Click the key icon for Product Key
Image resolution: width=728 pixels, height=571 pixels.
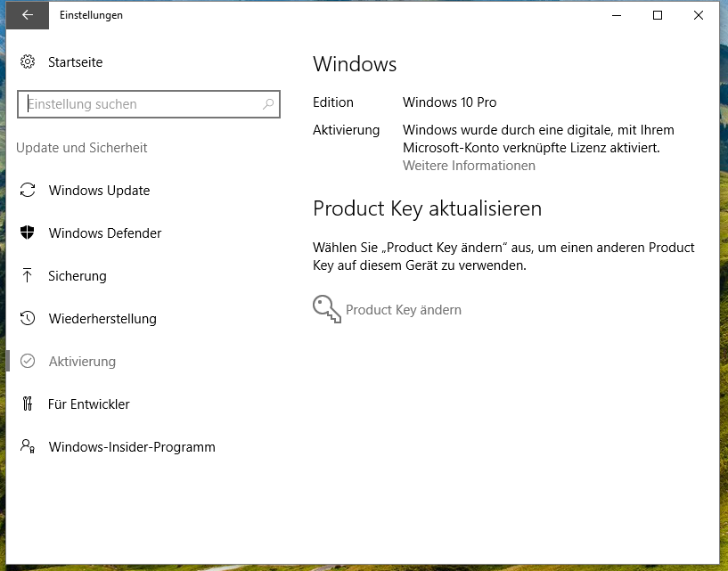point(327,309)
